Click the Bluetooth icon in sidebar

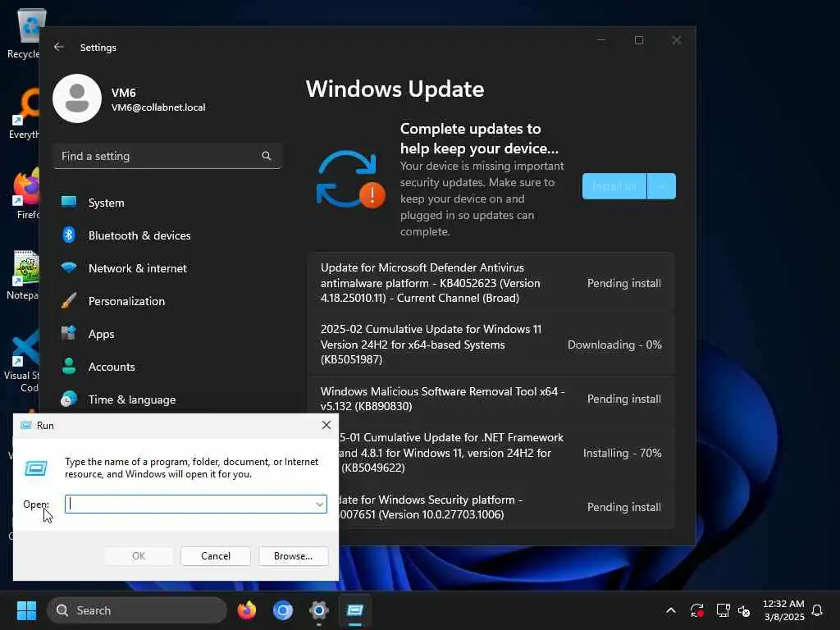point(69,235)
